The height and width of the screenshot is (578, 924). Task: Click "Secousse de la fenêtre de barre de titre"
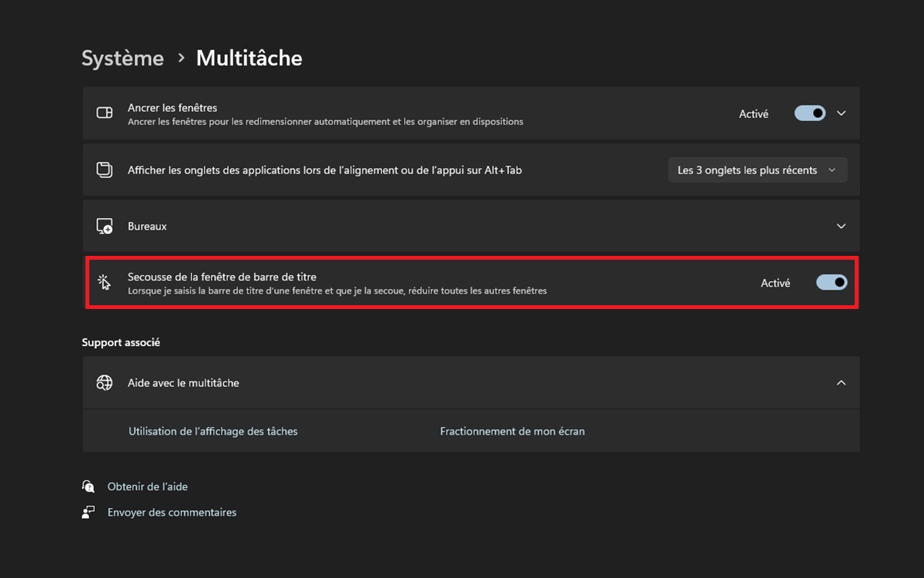[x=222, y=277]
